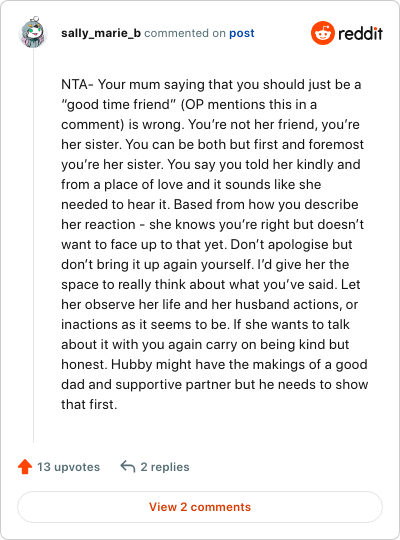Open sally_marie_b's avatar image

pyautogui.click(x=33, y=32)
